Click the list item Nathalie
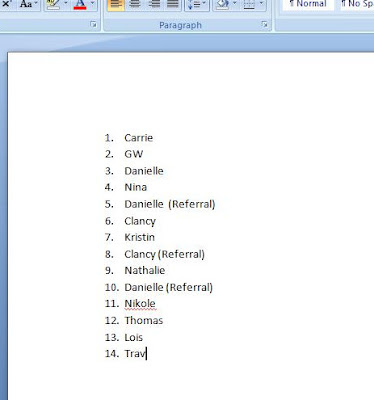 [x=145, y=270]
